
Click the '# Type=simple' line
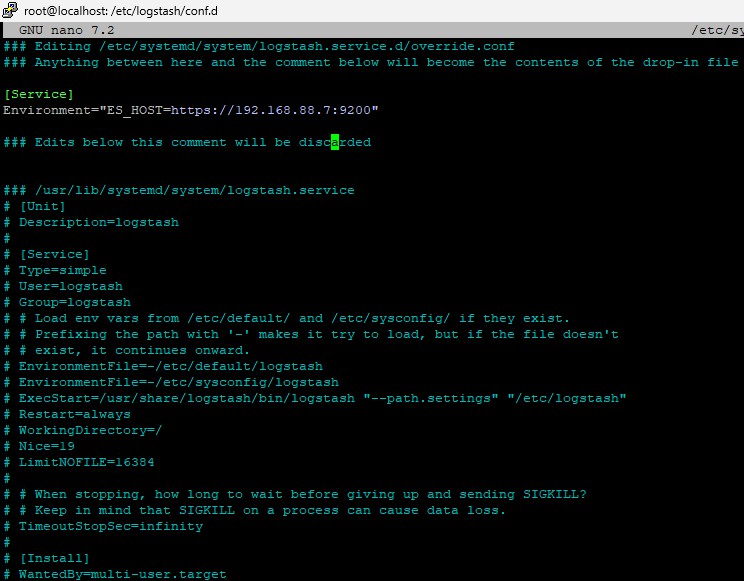pyautogui.click(x=55, y=271)
